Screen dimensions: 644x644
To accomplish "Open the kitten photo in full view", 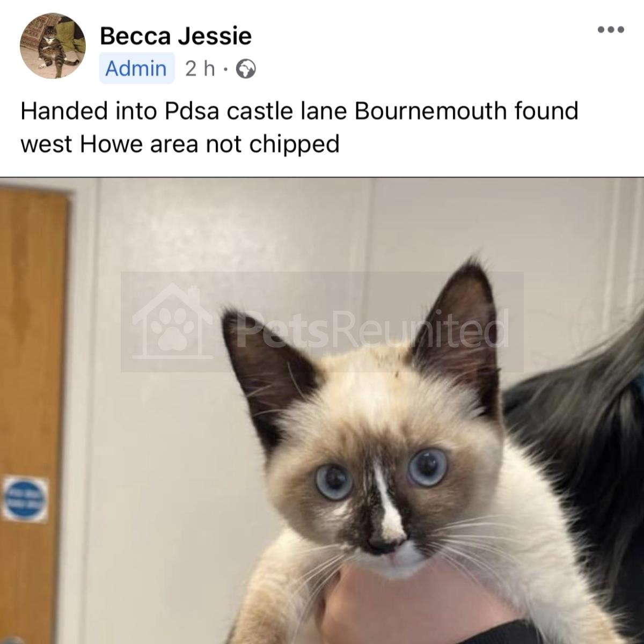I will pos(322,411).
